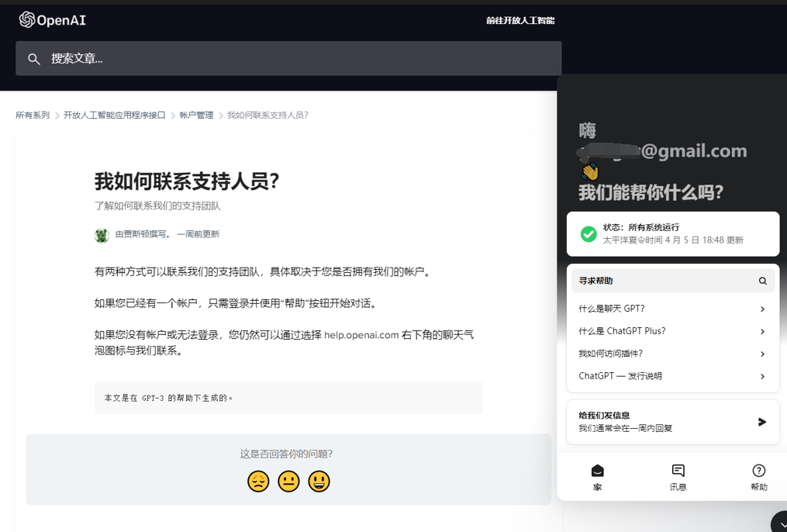Screen dimensions: 787x532
Task: Open the 家 home tab in messenger
Action: click(597, 477)
